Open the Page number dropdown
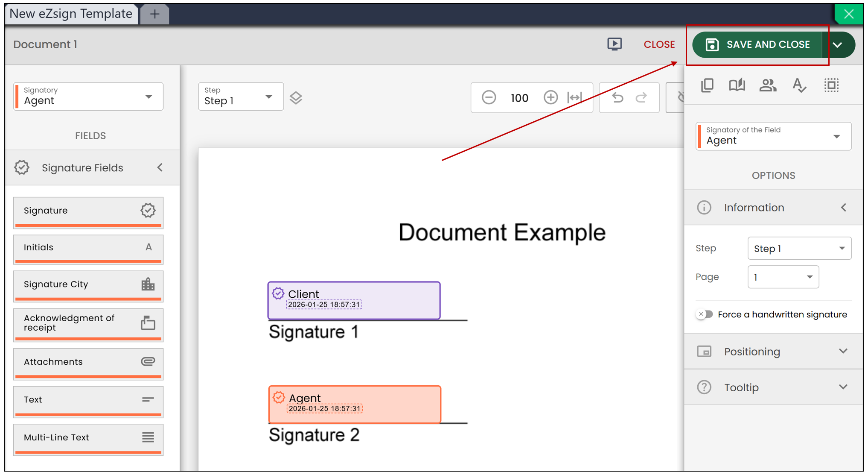 tap(783, 277)
